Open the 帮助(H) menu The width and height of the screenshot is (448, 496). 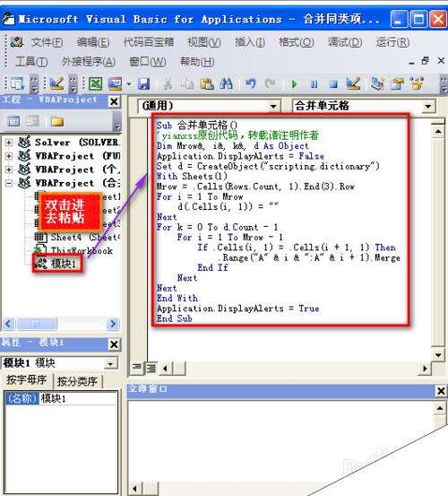197,62
